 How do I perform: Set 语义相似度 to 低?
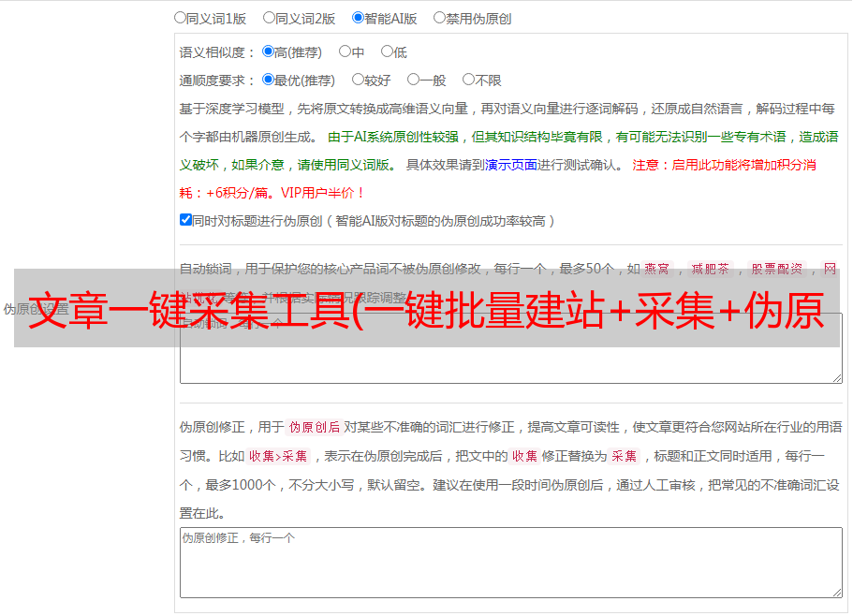(x=387, y=51)
